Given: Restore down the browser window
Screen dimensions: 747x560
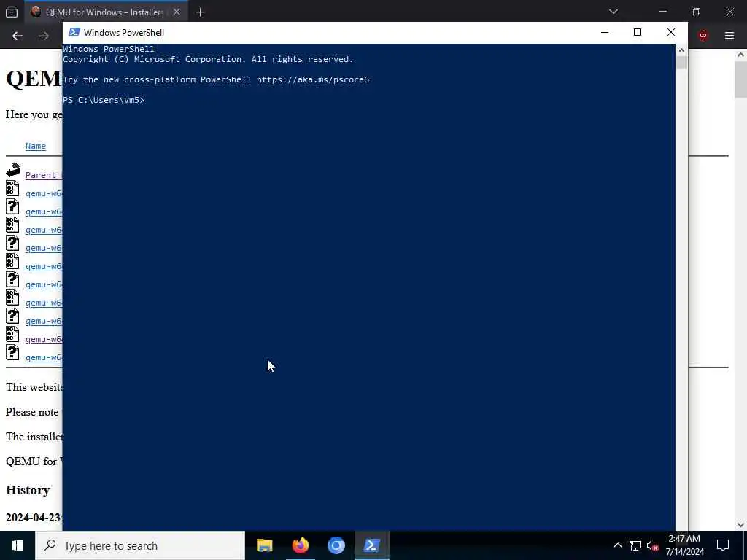Looking at the screenshot, I should click(696, 12).
